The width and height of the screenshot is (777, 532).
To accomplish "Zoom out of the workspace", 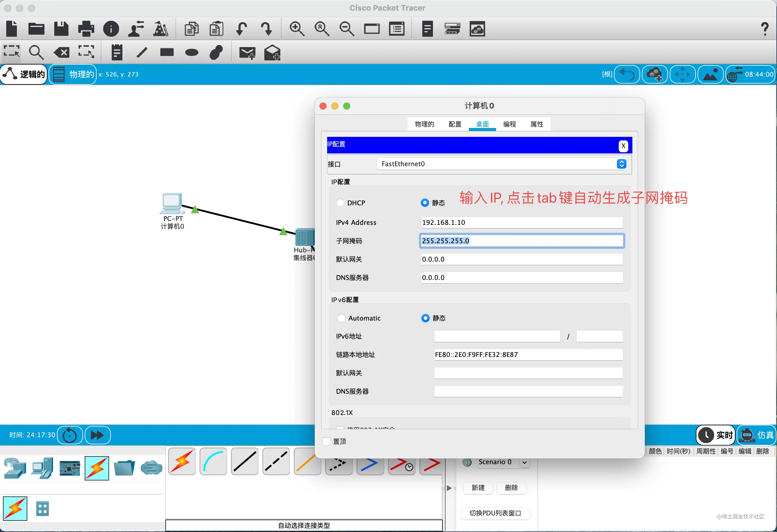I will [x=347, y=29].
